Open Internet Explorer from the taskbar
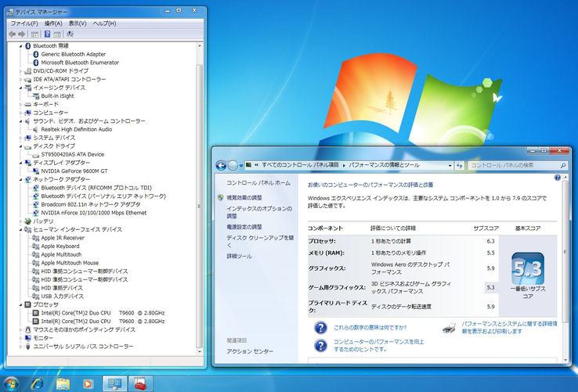Image resolution: width=578 pixels, height=392 pixels. coord(36,383)
